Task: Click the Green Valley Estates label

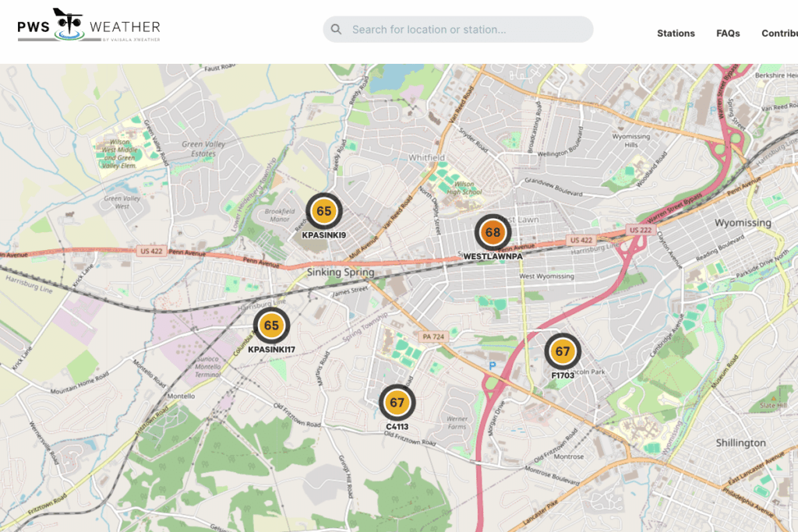Action: pyautogui.click(x=203, y=149)
